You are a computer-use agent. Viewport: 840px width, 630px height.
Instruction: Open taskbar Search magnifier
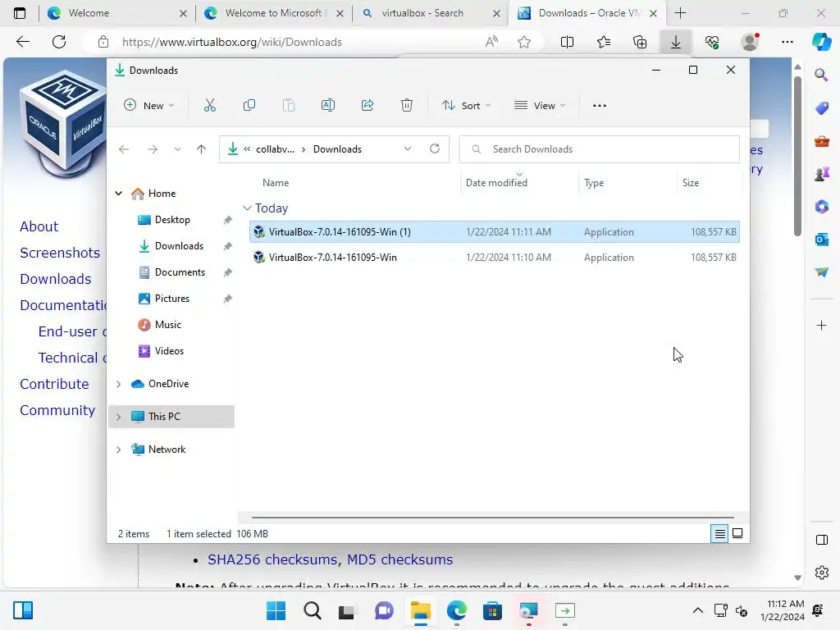coord(313,610)
